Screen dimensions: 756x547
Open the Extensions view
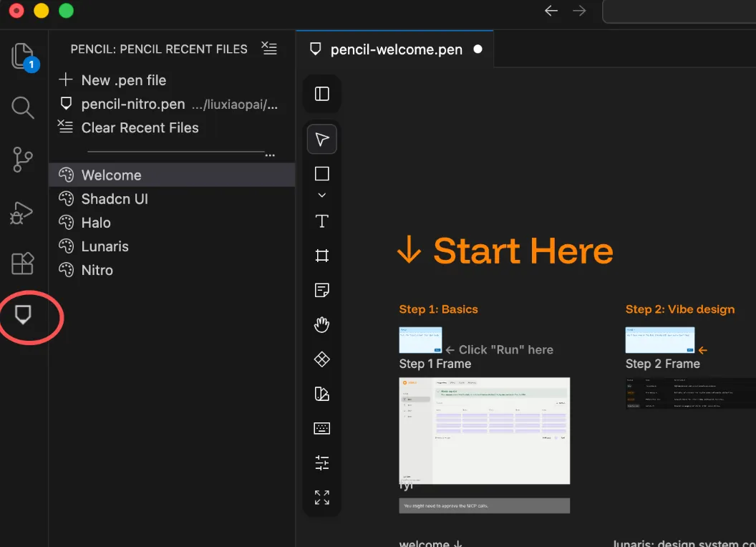[x=23, y=263]
